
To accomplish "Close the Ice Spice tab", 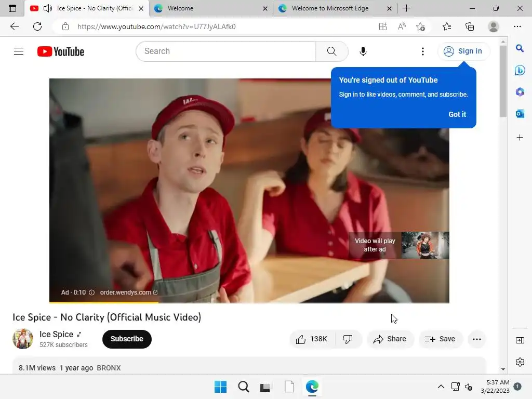I will (x=141, y=8).
